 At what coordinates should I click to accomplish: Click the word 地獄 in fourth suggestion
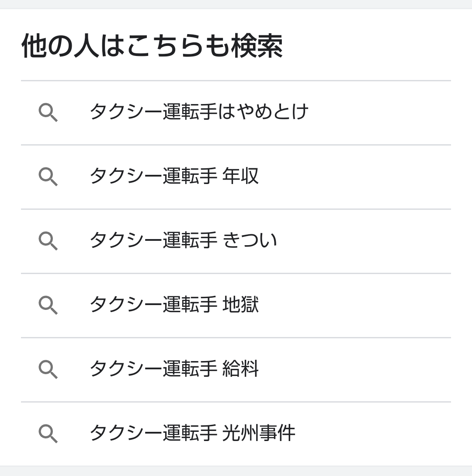tap(240, 304)
